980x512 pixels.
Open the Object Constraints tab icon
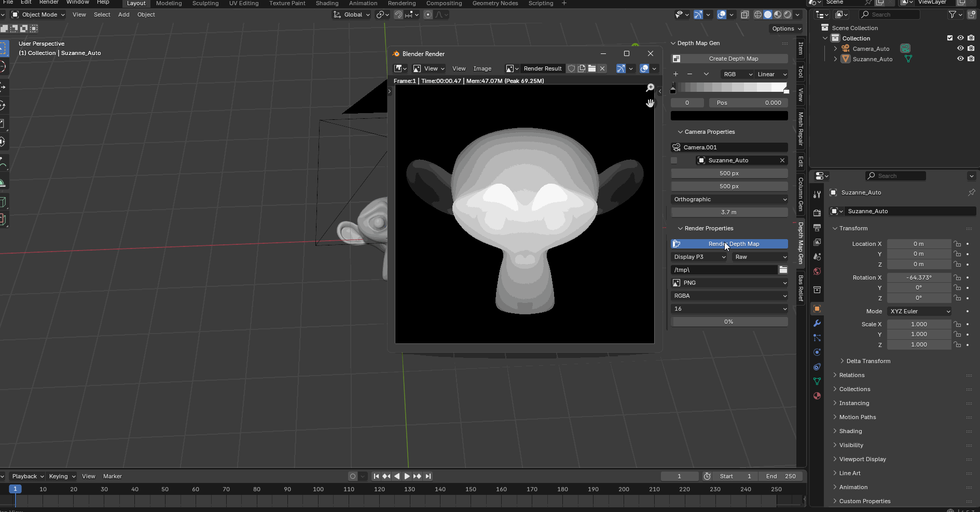(x=817, y=367)
